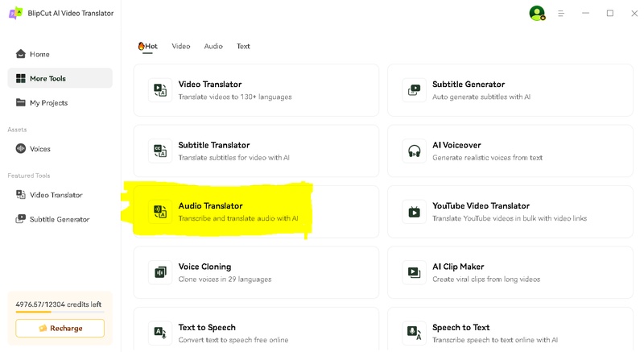The image size is (644, 352).
Task: Open the user profile avatar
Action: (536, 13)
